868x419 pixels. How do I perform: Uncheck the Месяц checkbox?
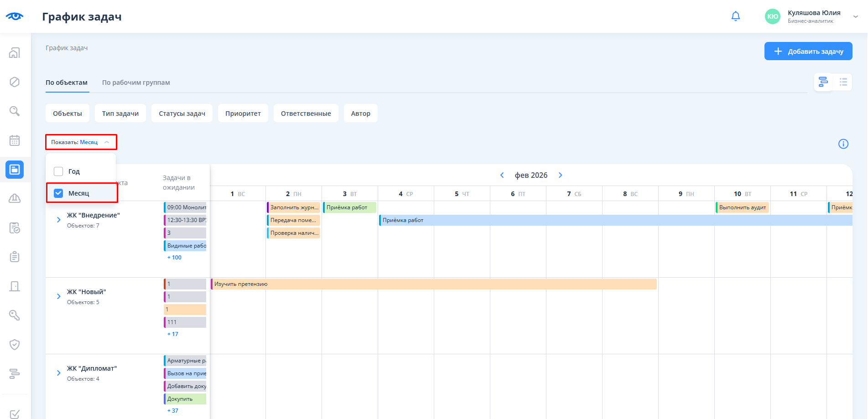coord(58,193)
